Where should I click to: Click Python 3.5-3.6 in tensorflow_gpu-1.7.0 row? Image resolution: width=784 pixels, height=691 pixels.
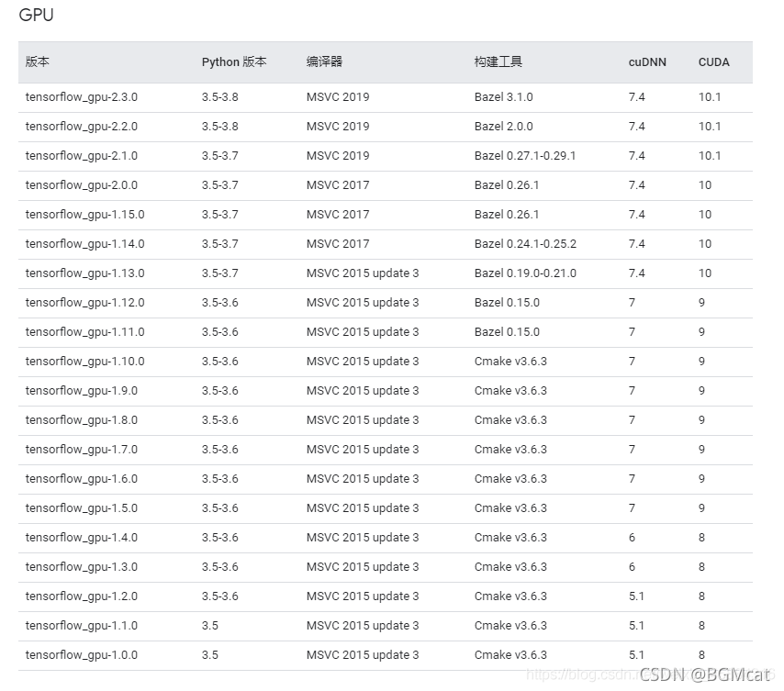[x=220, y=450]
